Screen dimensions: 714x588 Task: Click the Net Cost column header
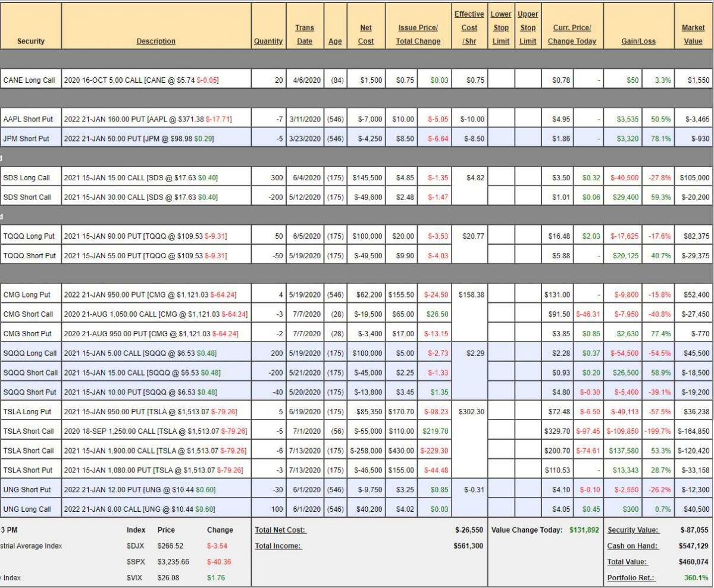pyautogui.click(x=366, y=35)
